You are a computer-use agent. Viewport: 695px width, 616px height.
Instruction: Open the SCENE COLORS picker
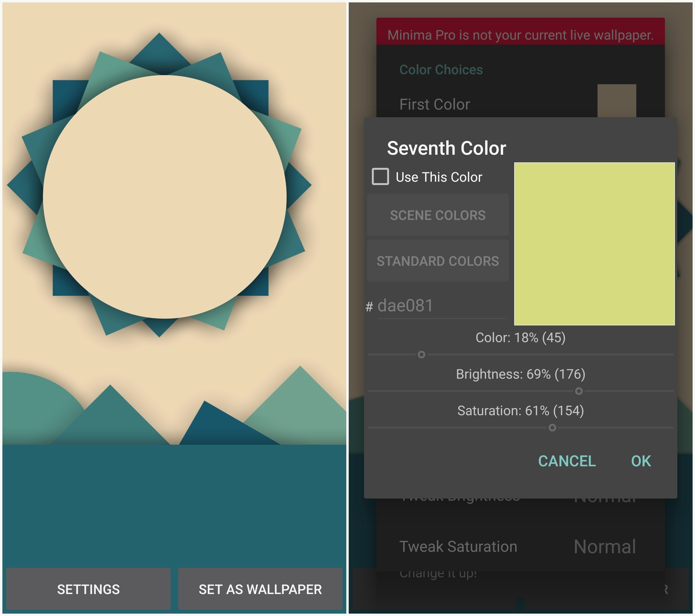tap(438, 215)
